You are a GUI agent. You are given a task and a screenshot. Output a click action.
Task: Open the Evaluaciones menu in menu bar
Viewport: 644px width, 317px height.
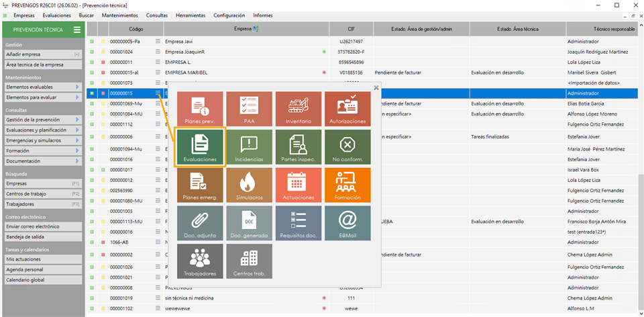[x=56, y=15]
